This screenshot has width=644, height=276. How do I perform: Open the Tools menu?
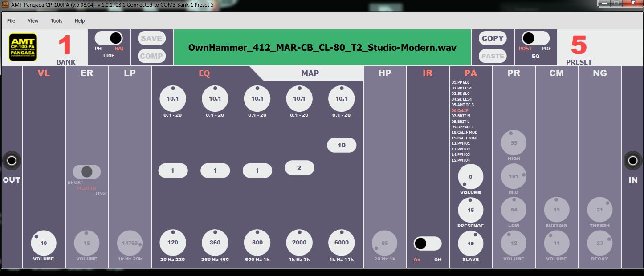point(57,21)
